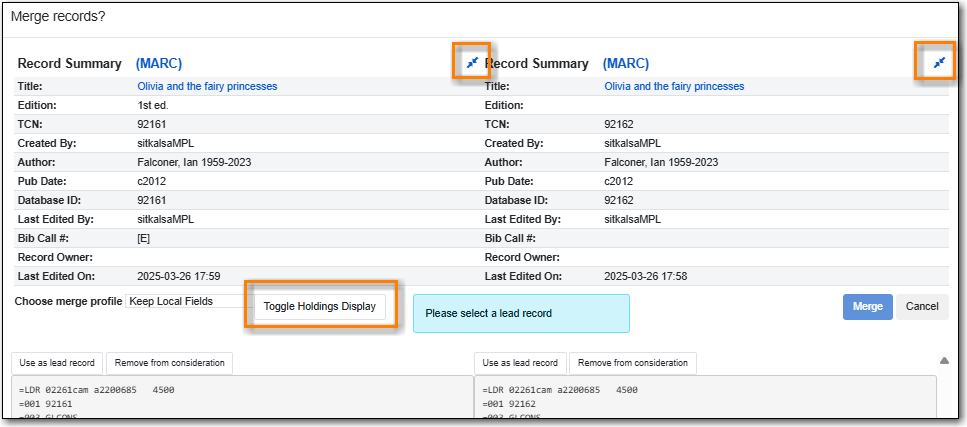Use record 92161 as lead record
This screenshot has width=967, height=427.
coord(57,363)
